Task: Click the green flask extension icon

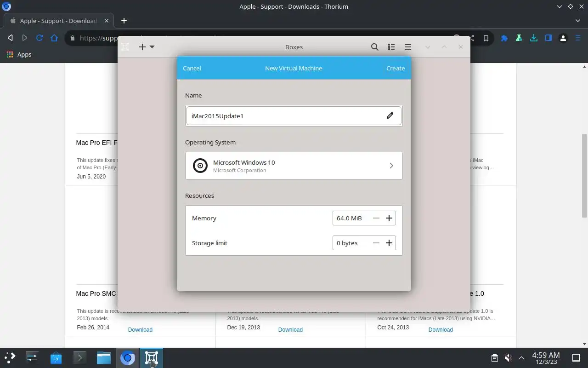Action: pos(519,38)
